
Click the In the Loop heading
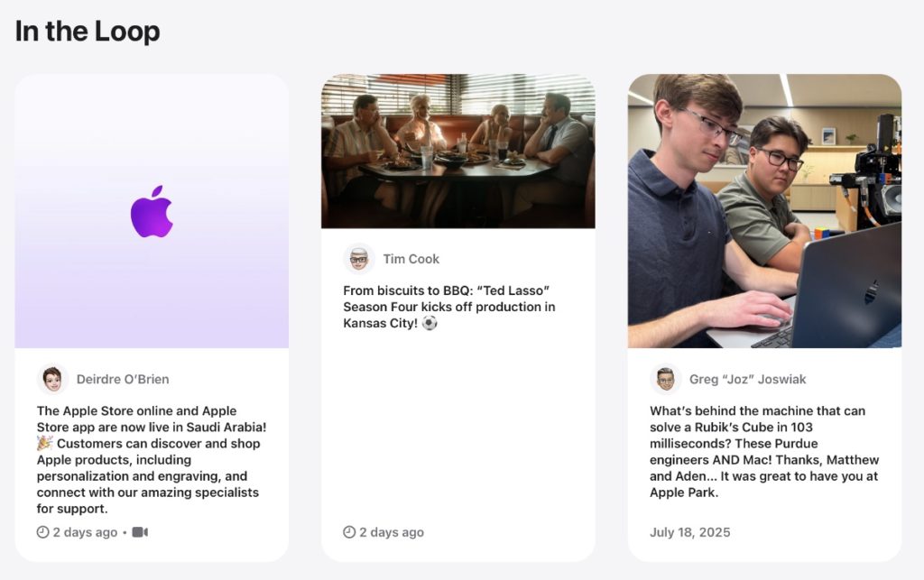(88, 32)
